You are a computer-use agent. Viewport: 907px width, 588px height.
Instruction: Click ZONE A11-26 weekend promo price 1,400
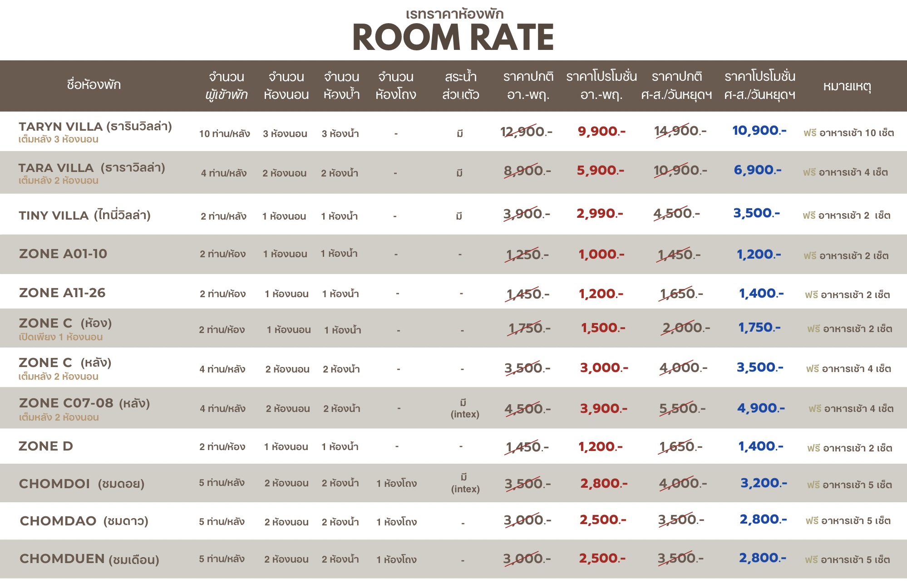761,294
